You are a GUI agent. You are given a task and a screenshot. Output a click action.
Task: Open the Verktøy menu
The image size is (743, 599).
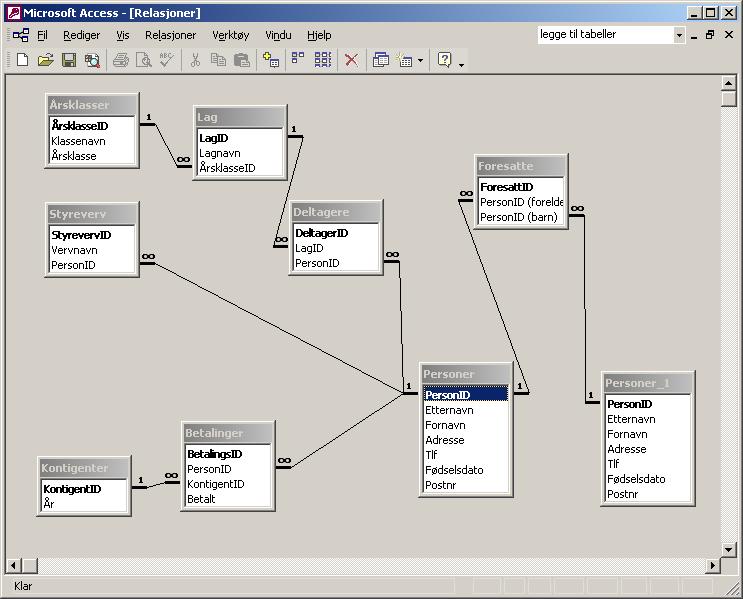tap(231, 35)
